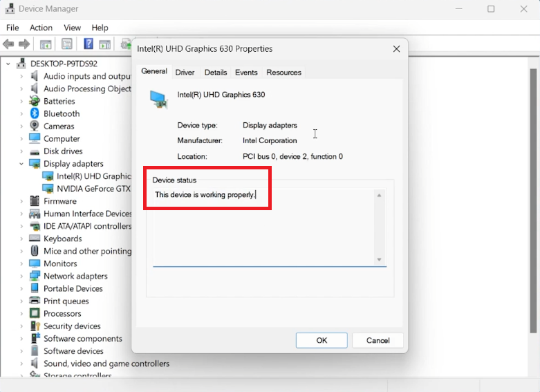Click the Bluetooth icon in device tree

(x=35, y=113)
